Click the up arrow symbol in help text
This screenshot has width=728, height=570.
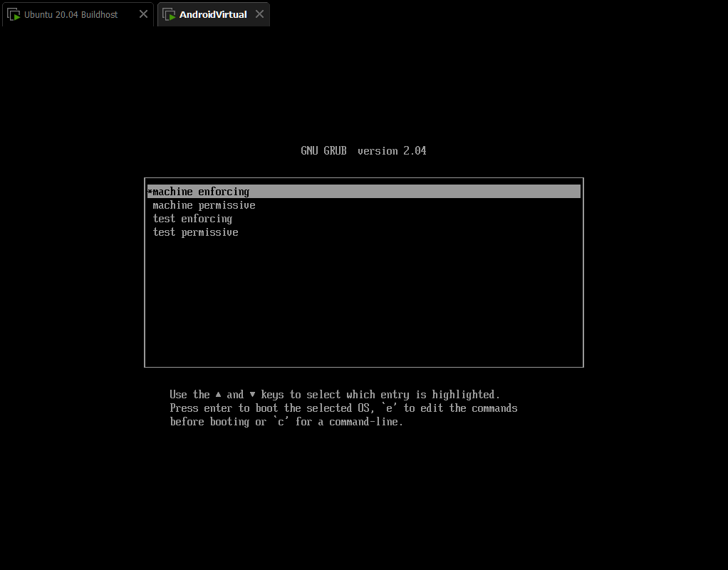pyautogui.click(x=218, y=395)
